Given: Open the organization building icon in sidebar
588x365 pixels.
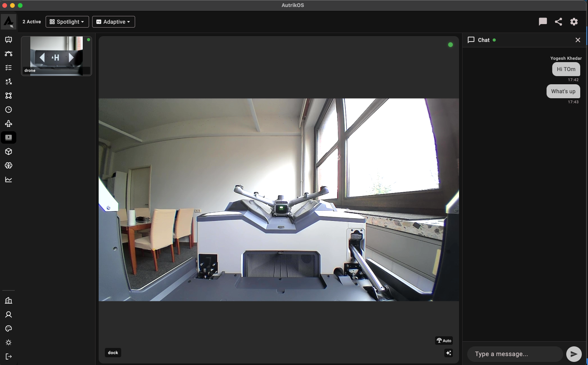Looking at the screenshot, I should [x=9, y=301].
